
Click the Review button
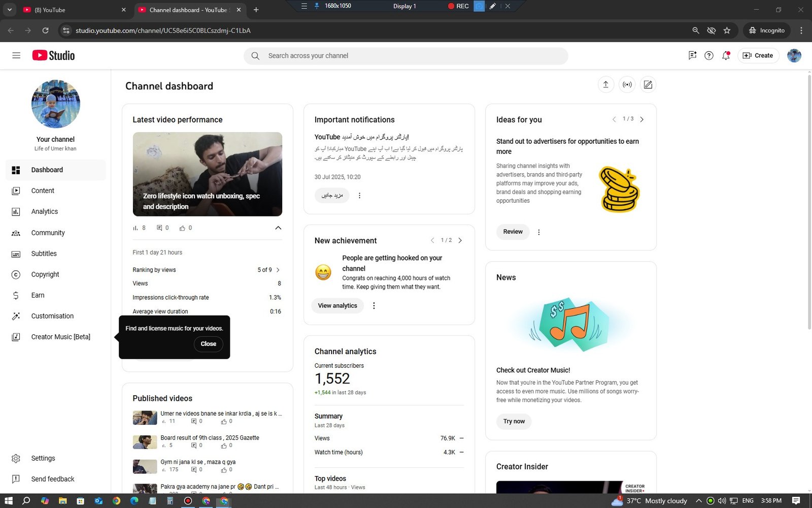[x=513, y=232]
